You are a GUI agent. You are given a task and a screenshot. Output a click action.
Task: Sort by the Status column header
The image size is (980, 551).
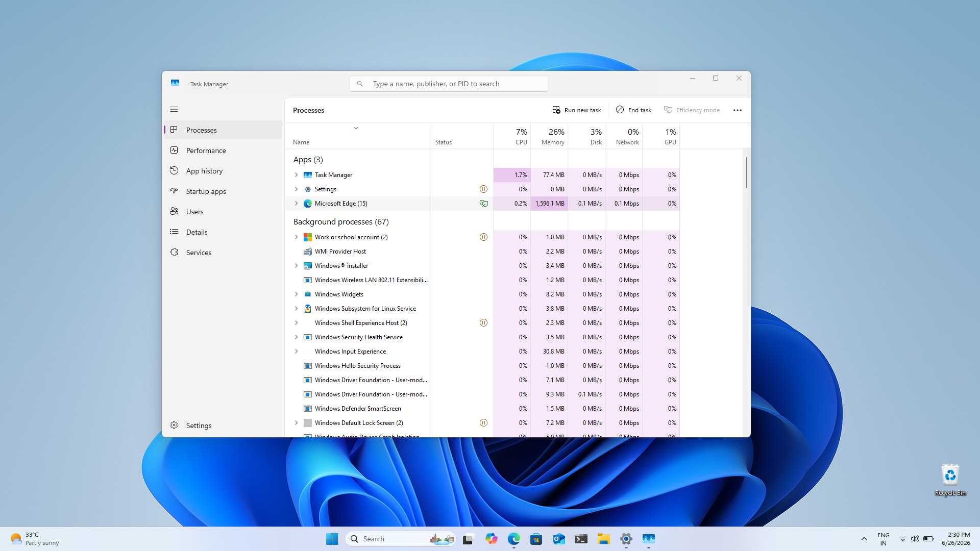coord(462,136)
